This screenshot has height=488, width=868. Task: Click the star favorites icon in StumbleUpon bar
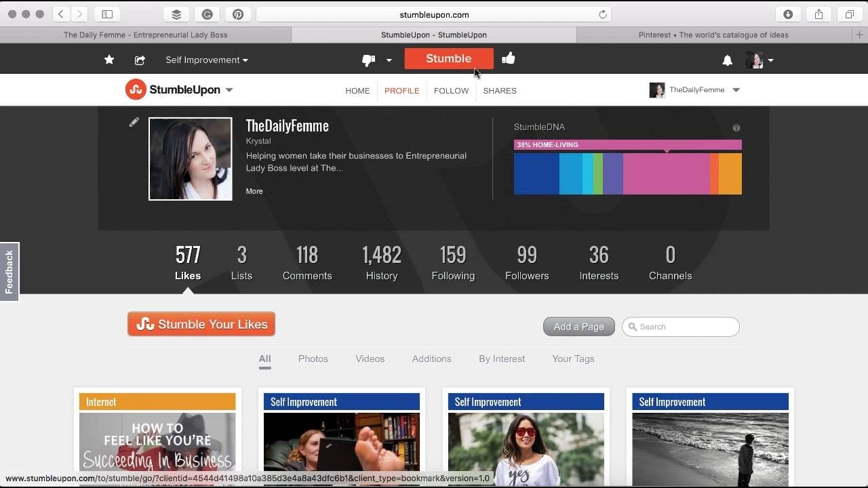[109, 60]
